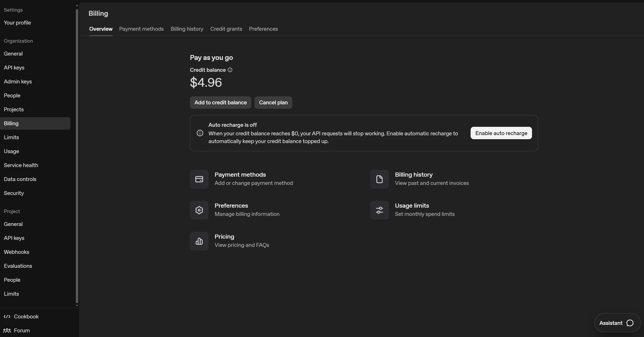Click the Usage limits sliders icon
This screenshot has height=337, width=644.
[379, 210]
